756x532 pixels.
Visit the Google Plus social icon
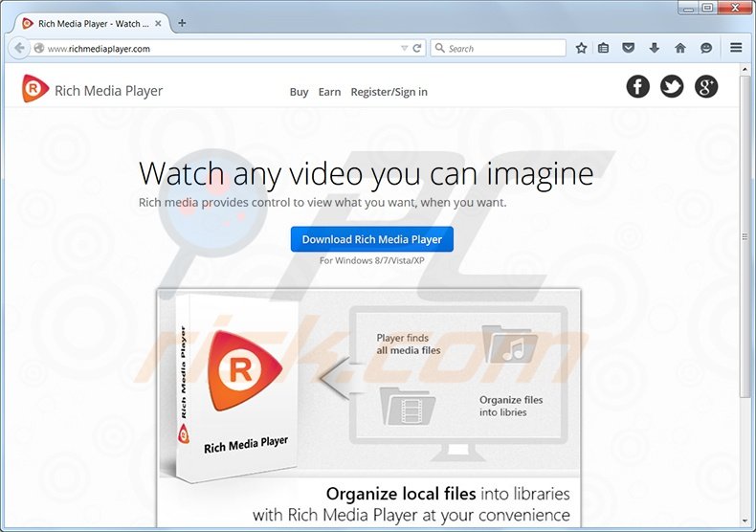[x=706, y=87]
